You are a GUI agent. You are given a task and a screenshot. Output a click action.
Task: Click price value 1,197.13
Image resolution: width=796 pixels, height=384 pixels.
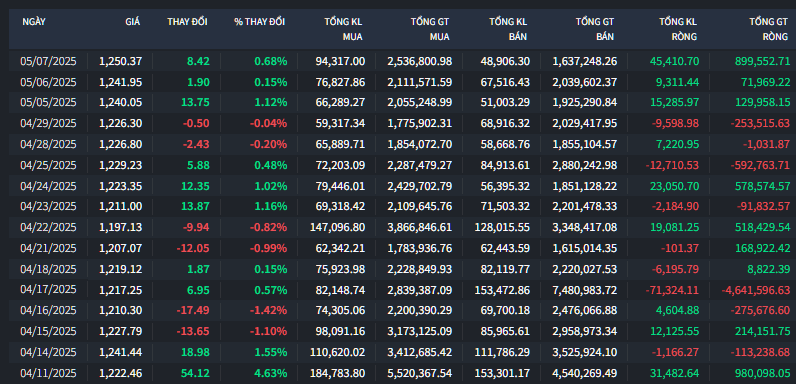pos(120,227)
